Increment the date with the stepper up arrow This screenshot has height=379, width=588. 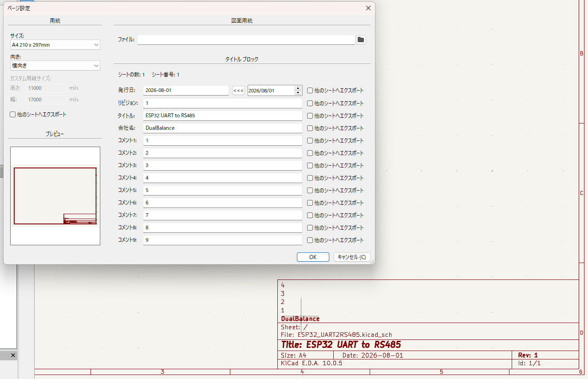click(x=298, y=88)
